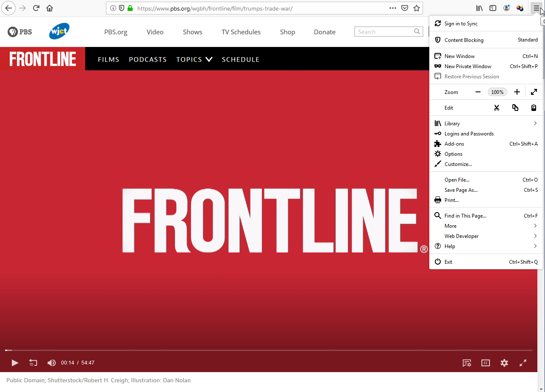Choose Save Page As...

point(486,190)
